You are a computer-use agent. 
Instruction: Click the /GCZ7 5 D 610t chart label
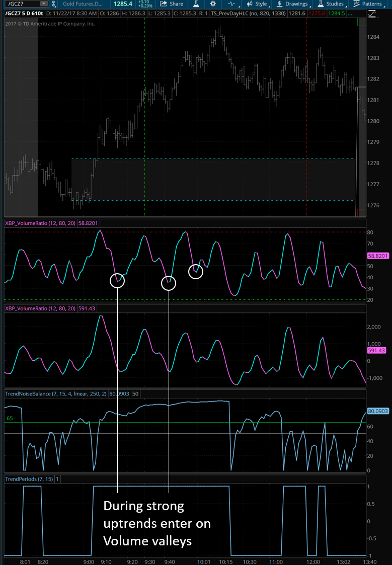(24, 13)
